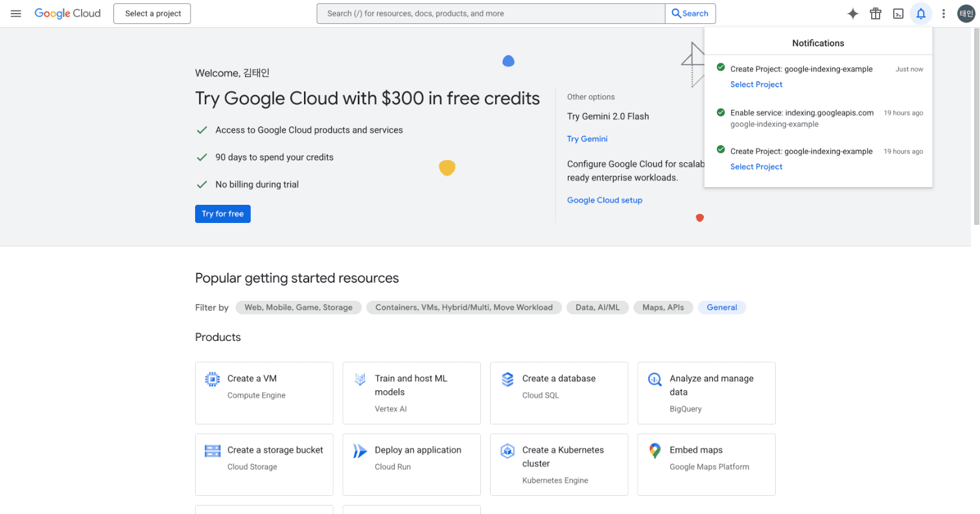
Task: Open the three-dot settings menu
Action: [944, 14]
